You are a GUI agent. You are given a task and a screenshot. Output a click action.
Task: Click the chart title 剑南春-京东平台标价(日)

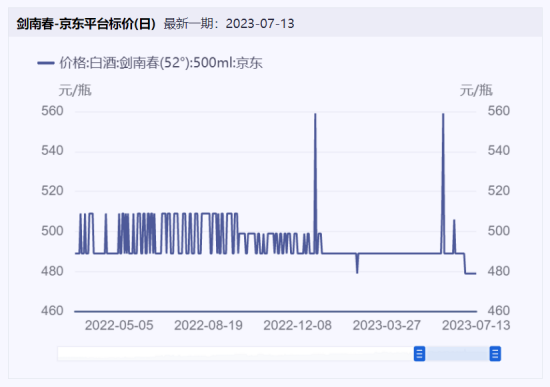86,24
